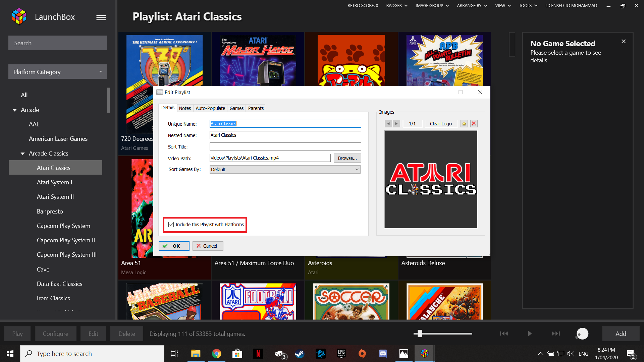Image resolution: width=644 pixels, height=362 pixels.
Task: Open the Image Group dropdown menu
Action: tap(432, 5)
